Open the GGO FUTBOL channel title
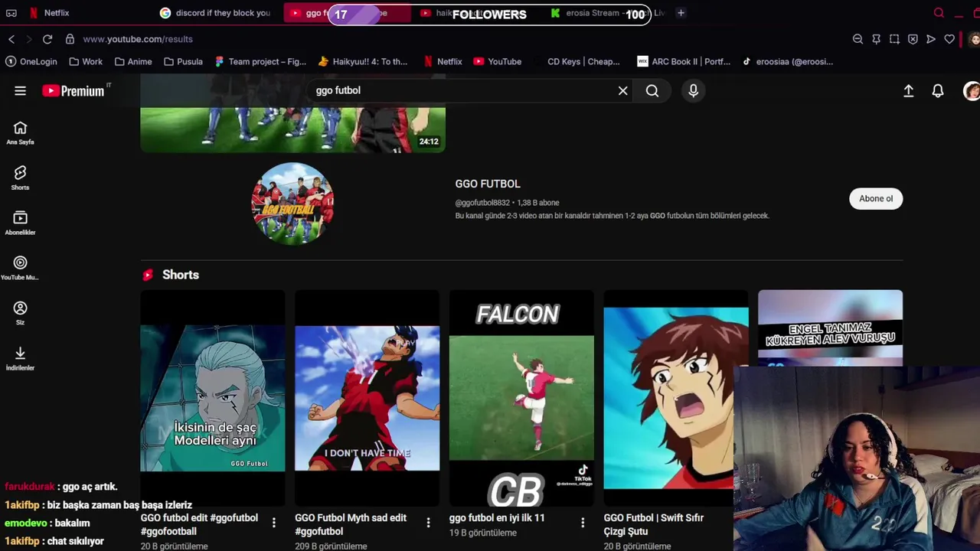Image resolution: width=980 pixels, height=551 pixels. coord(488,184)
